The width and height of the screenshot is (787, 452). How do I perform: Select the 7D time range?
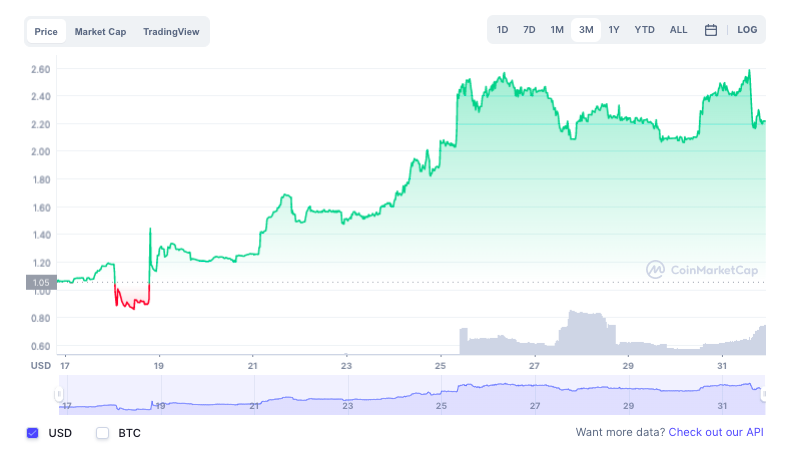(529, 30)
